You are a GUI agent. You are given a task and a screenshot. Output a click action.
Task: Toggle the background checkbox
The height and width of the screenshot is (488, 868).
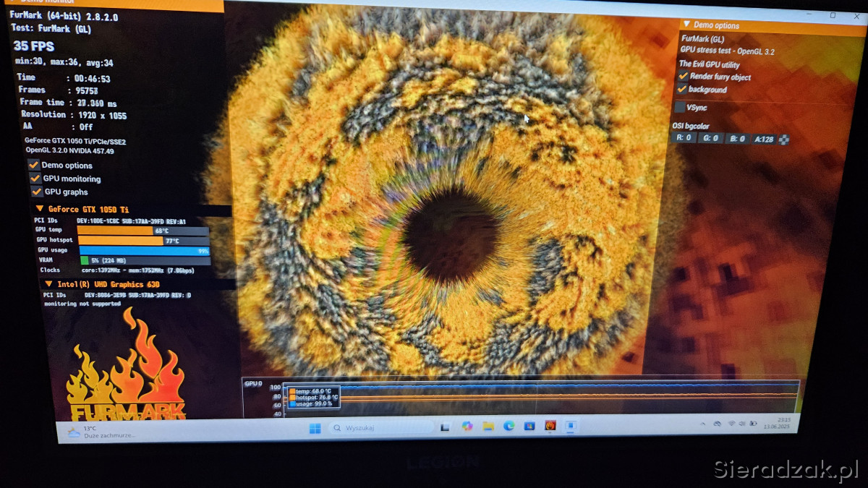click(681, 89)
